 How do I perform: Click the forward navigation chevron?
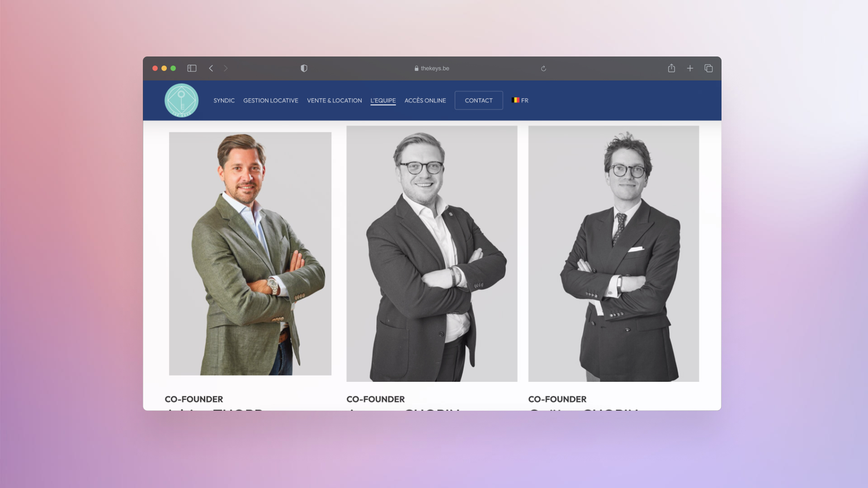tap(226, 68)
